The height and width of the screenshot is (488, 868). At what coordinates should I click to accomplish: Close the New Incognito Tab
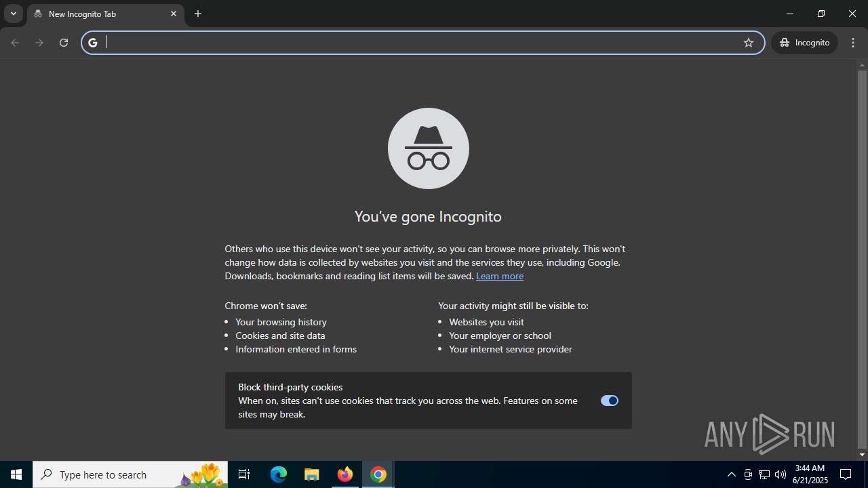click(x=174, y=14)
